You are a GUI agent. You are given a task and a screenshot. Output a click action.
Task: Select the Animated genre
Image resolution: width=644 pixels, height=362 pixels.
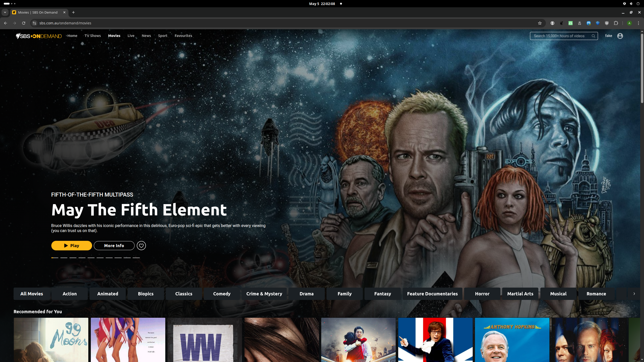pyautogui.click(x=108, y=294)
